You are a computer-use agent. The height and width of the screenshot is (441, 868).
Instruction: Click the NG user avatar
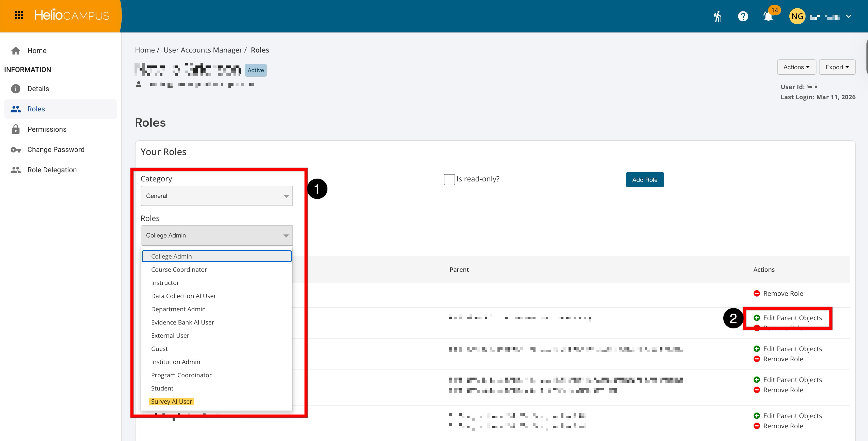(x=797, y=16)
